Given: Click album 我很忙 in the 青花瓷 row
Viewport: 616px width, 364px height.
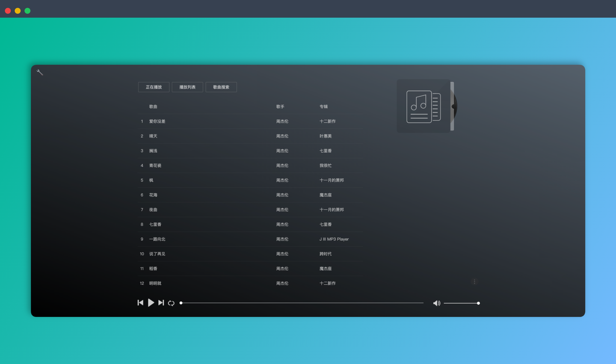Looking at the screenshot, I should click(326, 166).
